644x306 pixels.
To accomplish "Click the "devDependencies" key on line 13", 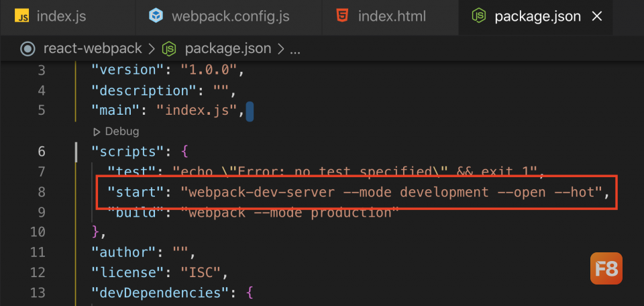I will (160, 293).
